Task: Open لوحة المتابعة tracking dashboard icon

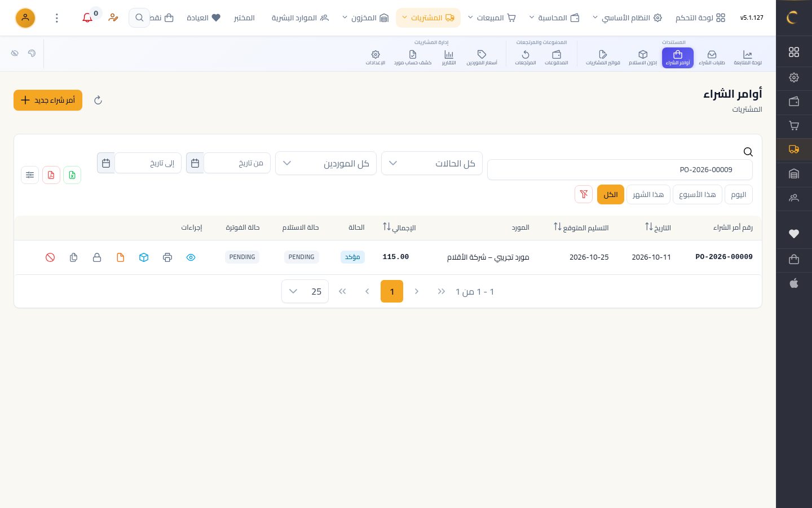Action: 748,58
